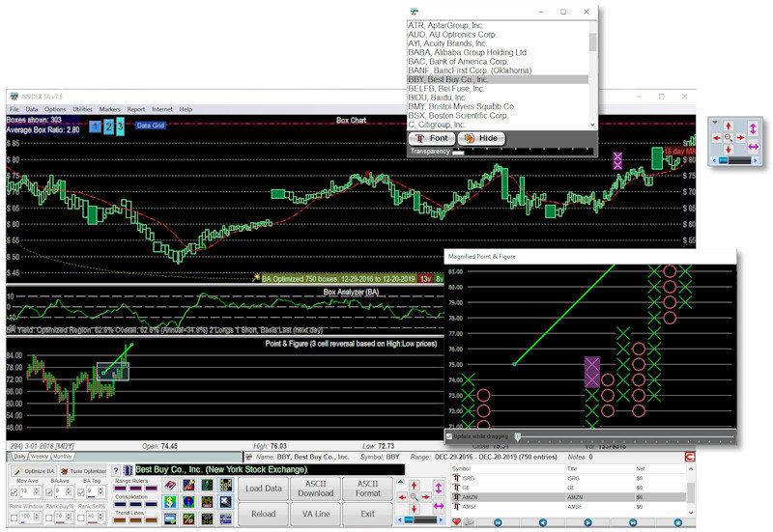773x532 pixels.
Task: Click the up arrow in the floating navigation pad
Action: 729,126
